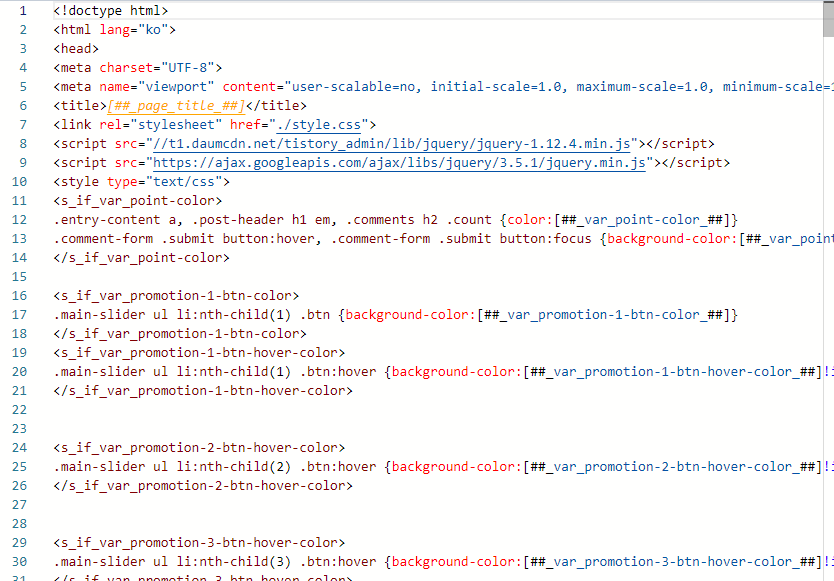This screenshot has height=581, width=834.
Task: Open the ./style.css stylesheet link
Action: click(x=319, y=125)
